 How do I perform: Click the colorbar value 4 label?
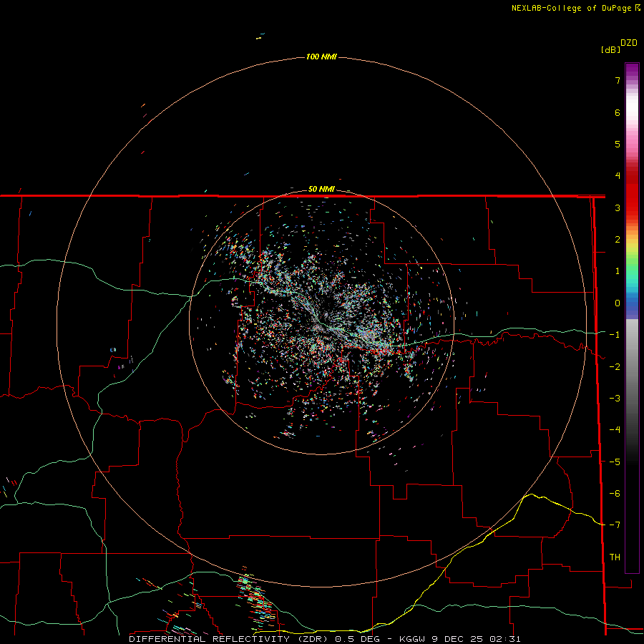[618, 176]
